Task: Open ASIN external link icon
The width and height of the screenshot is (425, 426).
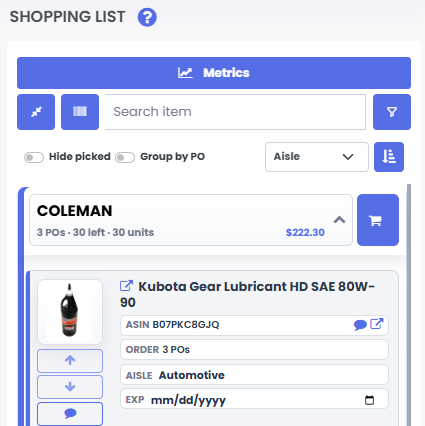Action: tap(377, 324)
